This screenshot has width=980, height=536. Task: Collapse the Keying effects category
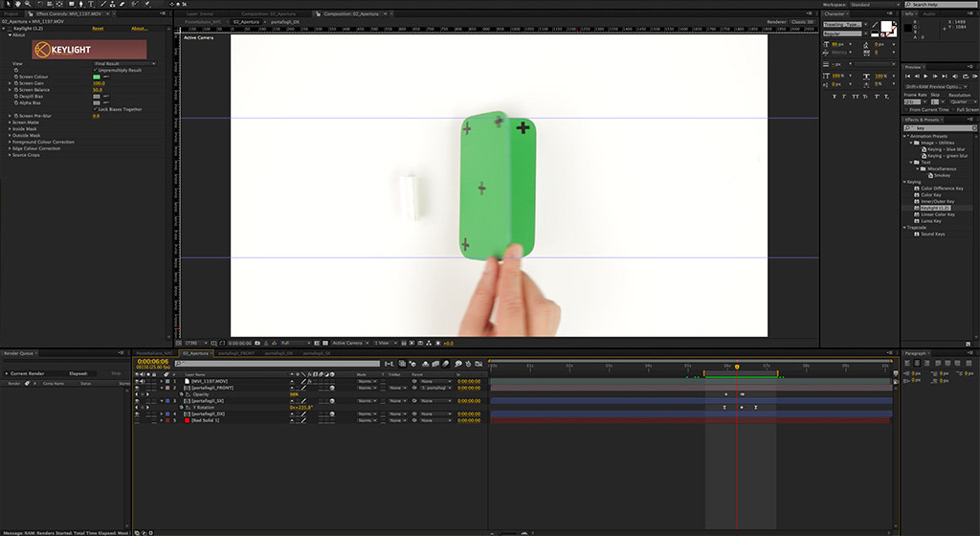pos(904,182)
